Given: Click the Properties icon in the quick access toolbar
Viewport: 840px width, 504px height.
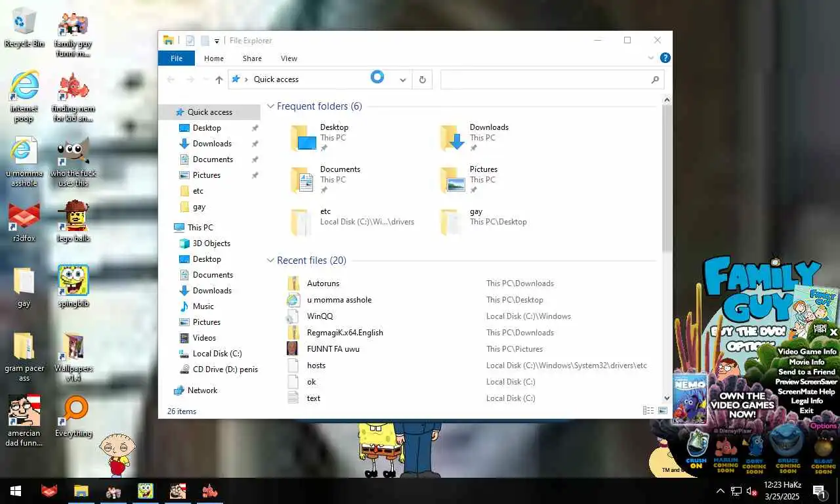Looking at the screenshot, I should (x=190, y=41).
